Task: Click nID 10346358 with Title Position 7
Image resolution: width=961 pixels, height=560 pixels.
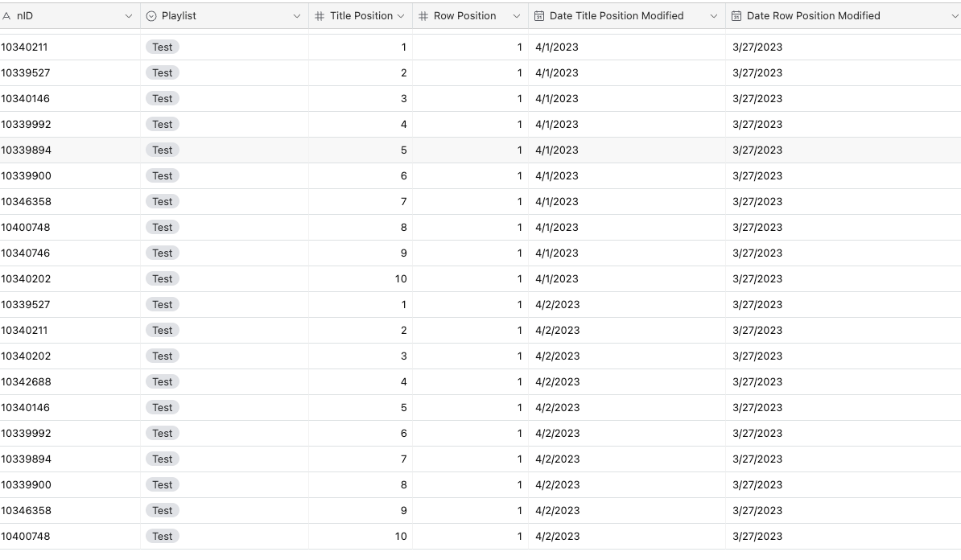Action: pos(27,202)
